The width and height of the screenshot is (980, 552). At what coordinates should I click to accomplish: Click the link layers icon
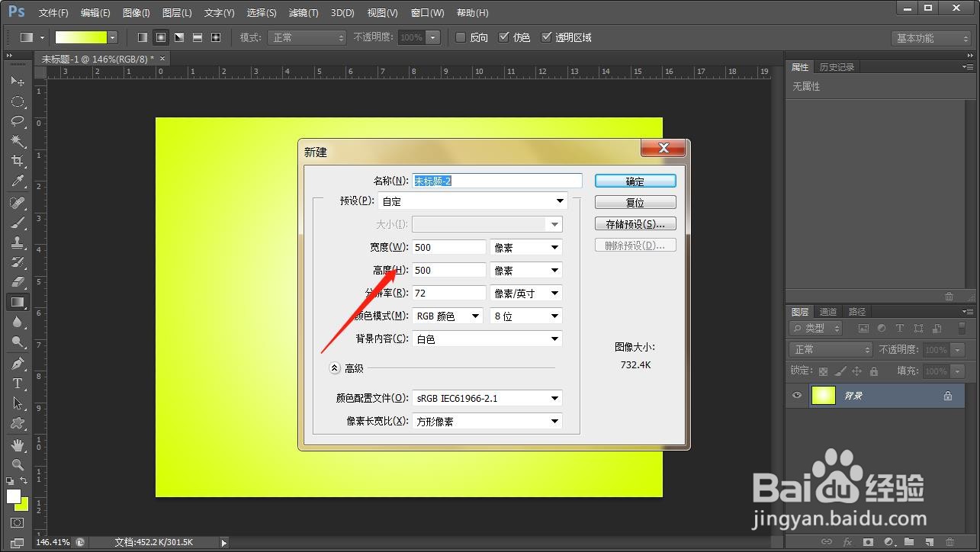click(x=826, y=542)
